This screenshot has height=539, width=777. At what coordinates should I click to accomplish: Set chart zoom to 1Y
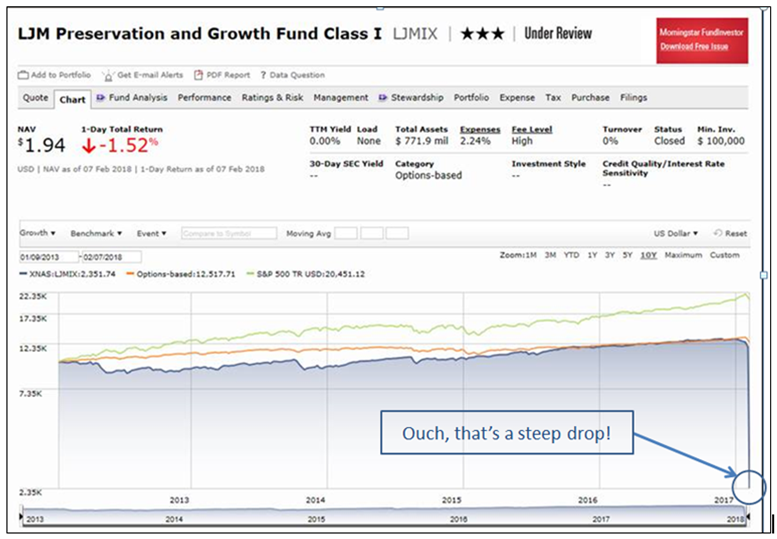pos(592,255)
